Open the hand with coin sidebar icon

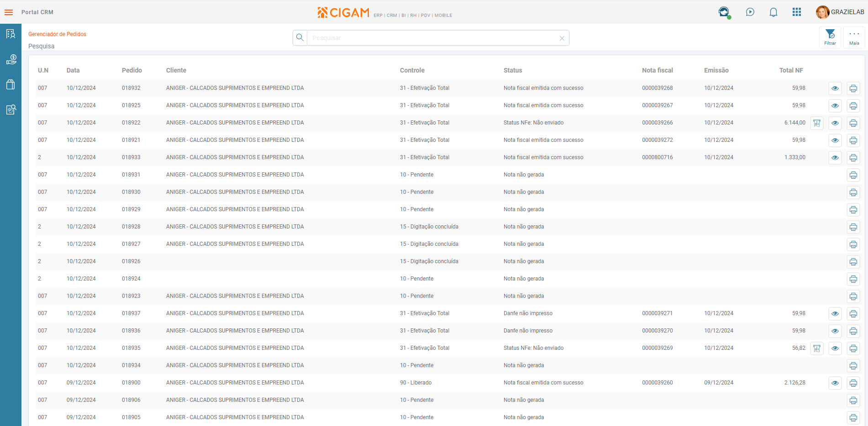[11, 59]
